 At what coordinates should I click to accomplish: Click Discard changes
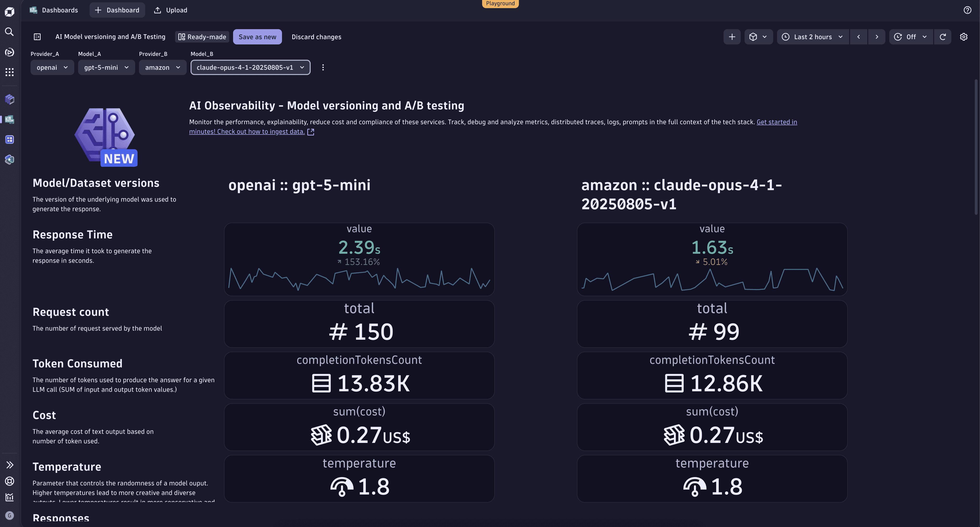pyautogui.click(x=316, y=37)
